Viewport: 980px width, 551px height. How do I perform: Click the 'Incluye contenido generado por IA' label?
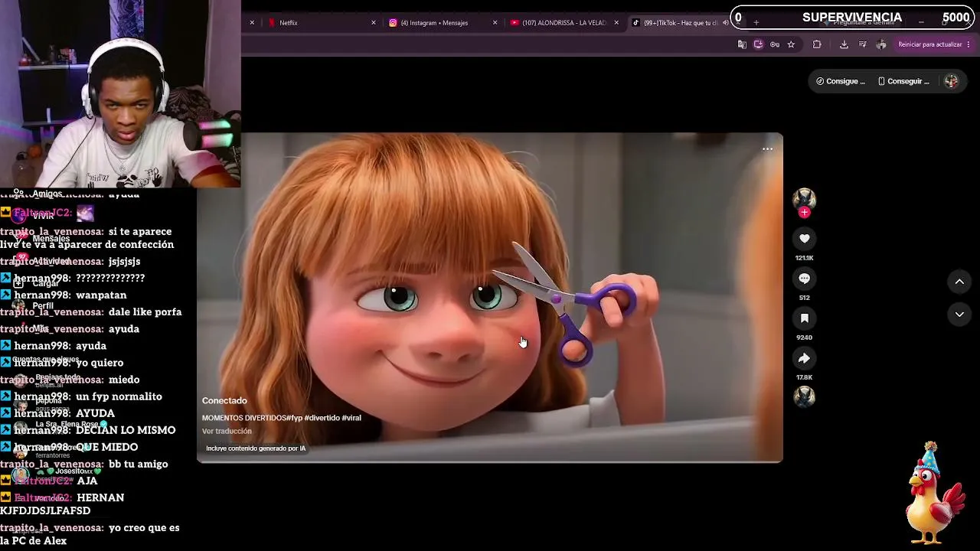[256, 448]
